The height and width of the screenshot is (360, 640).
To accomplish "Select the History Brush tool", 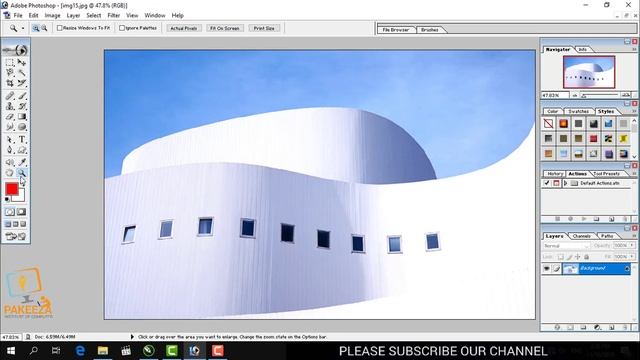I will tap(22, 106).
